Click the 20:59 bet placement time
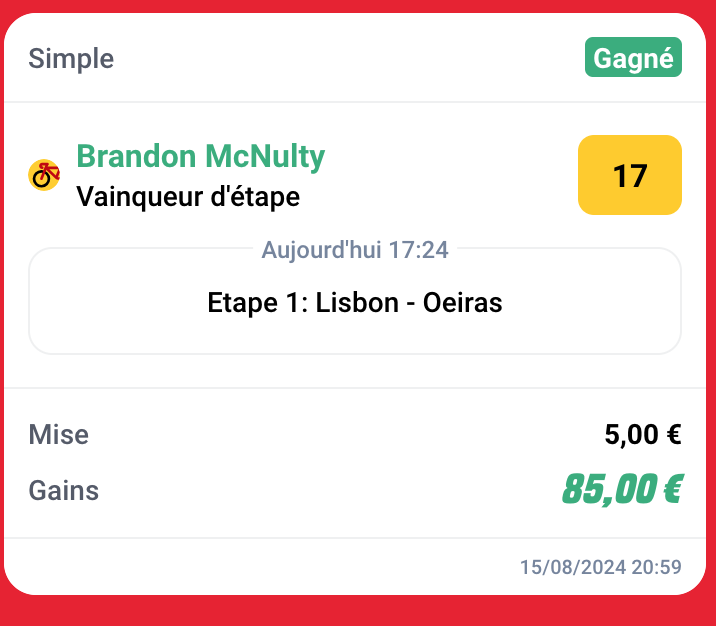The height and width of the screenshot is (626, 716). pos(658,568)
